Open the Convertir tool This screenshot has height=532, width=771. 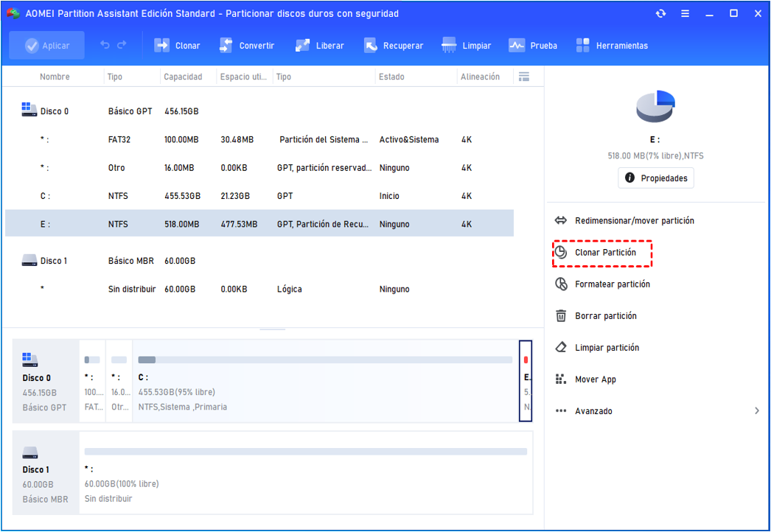(x=246, y=45)
